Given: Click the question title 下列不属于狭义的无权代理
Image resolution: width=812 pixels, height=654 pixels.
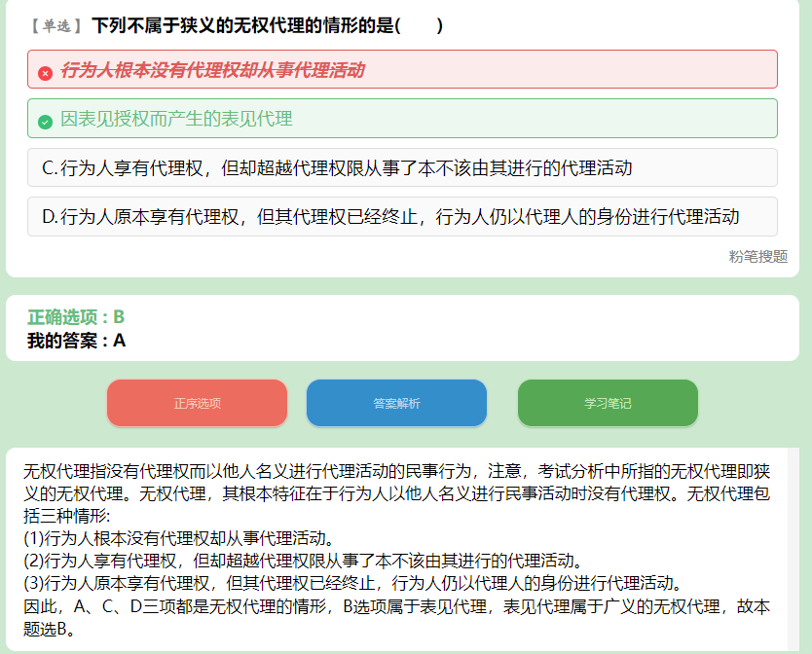Looking at the screenshot, I should 267,25.
